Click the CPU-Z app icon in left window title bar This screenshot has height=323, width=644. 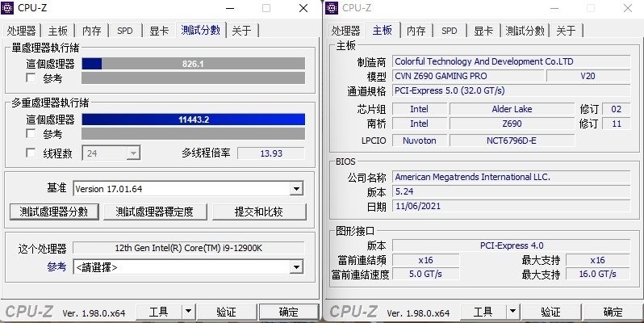[7, 7]
